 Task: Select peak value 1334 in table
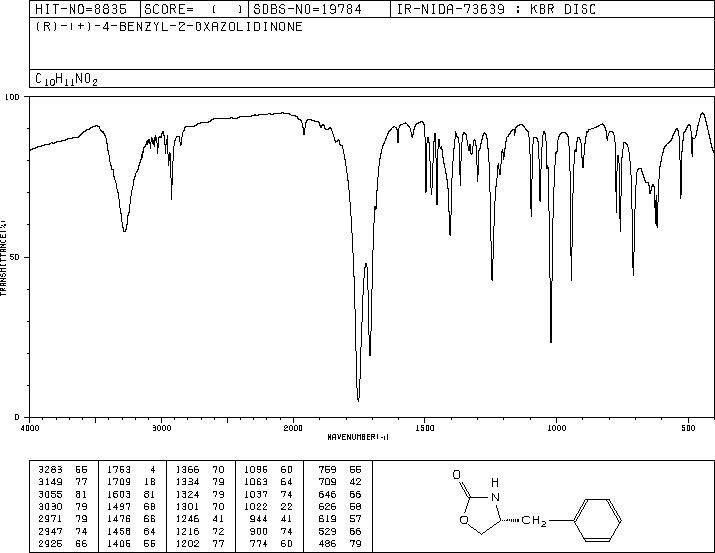187,481
